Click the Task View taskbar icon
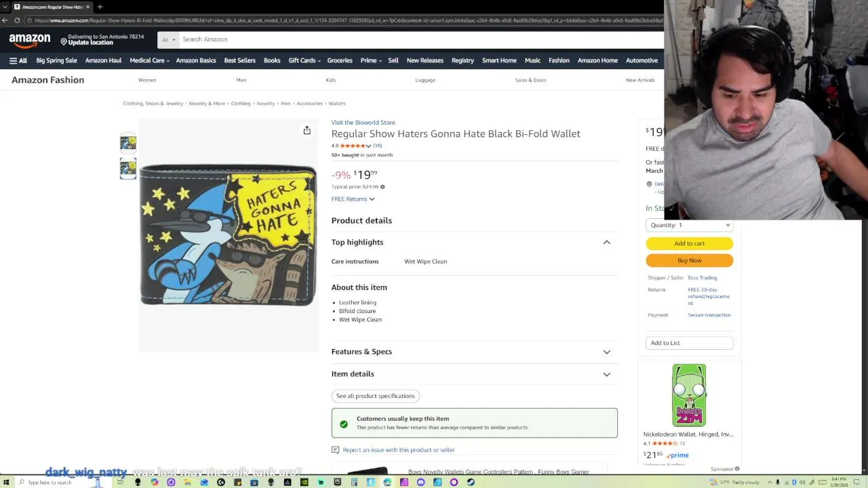Image resolution: width=868 pixels, height=488 pixels. tap(120, 482)
